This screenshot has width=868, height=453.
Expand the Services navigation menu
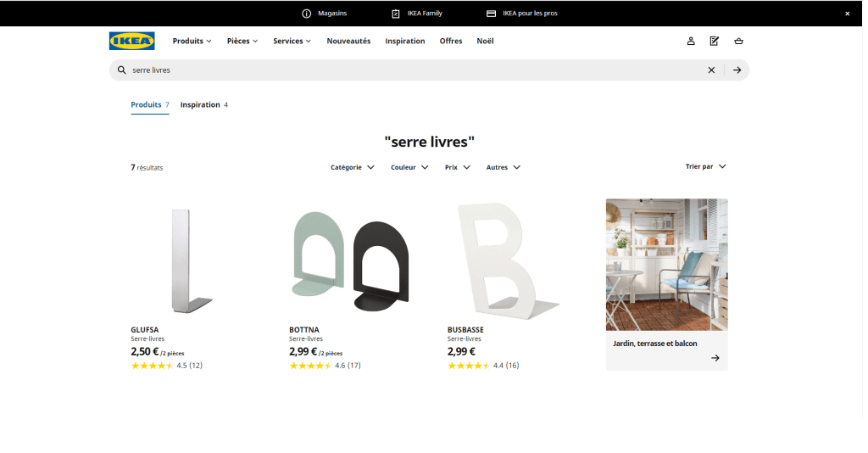click(x=292, y=41)
